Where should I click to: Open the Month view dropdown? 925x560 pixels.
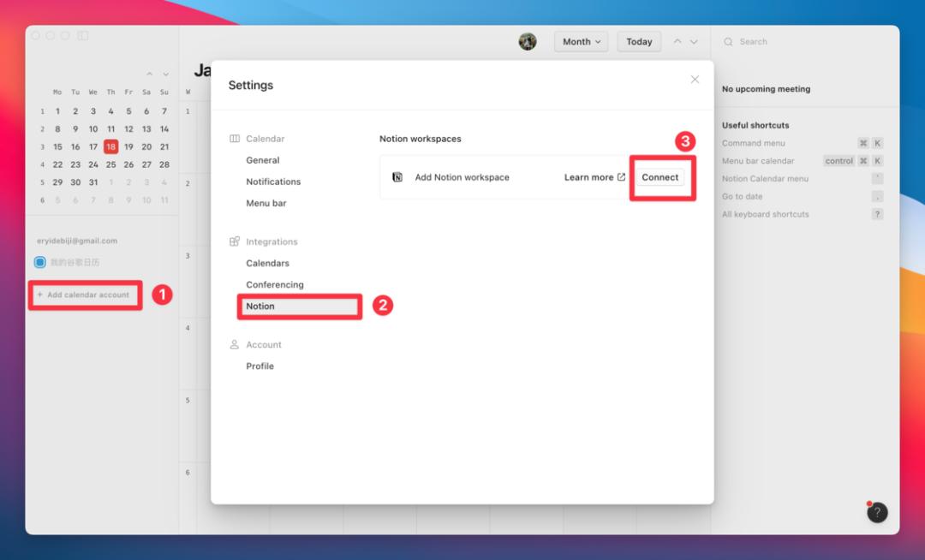click(581, 41)
